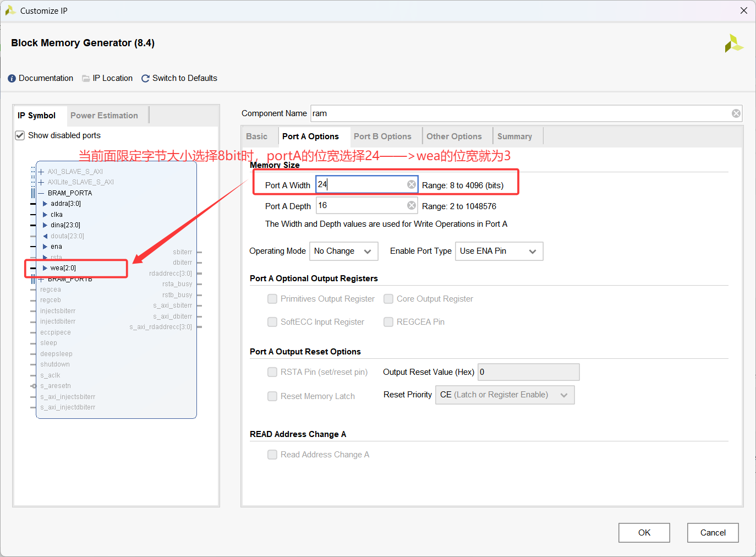This screenshot has width=756, height=557.
Task: Toggle Read Address Change A checkbox
Action: 272,455
